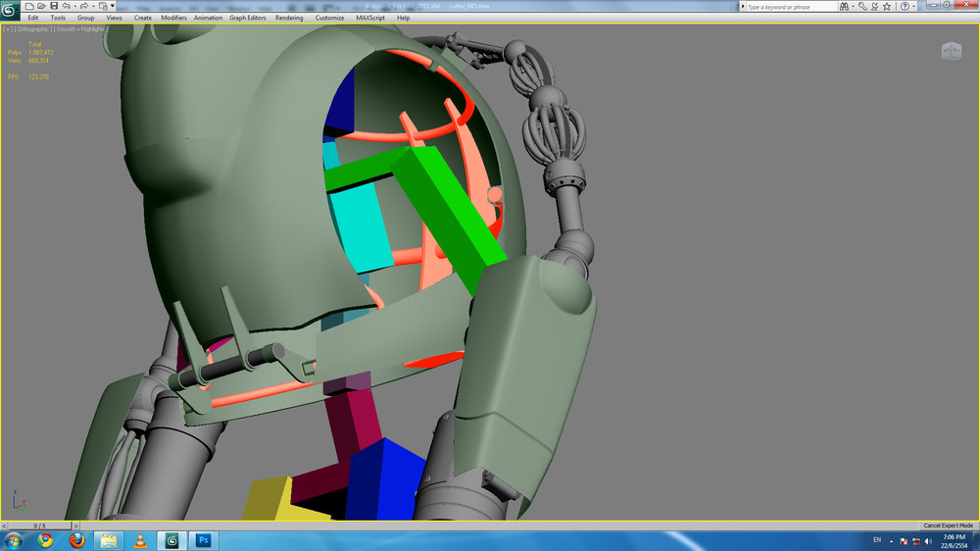Click the New Scene icon

point(29,6)
